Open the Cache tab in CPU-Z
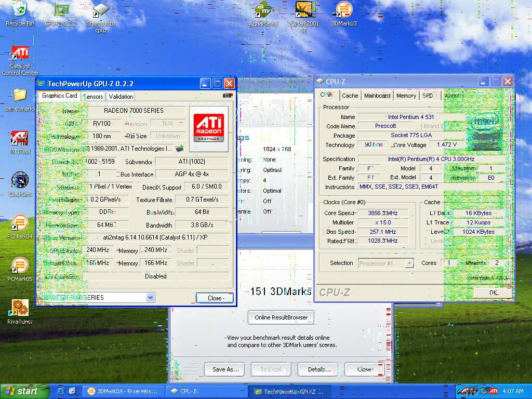 tap(350, 96)
